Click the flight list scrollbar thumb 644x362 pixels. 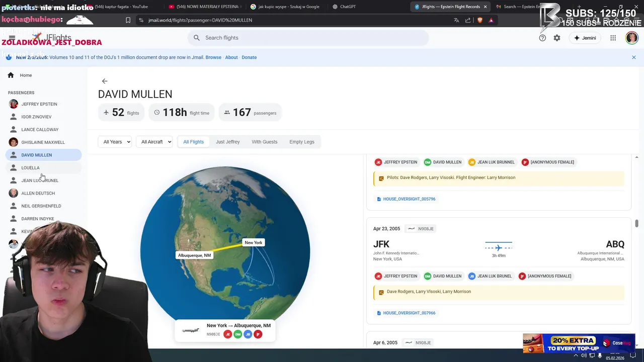coord(636,223)
